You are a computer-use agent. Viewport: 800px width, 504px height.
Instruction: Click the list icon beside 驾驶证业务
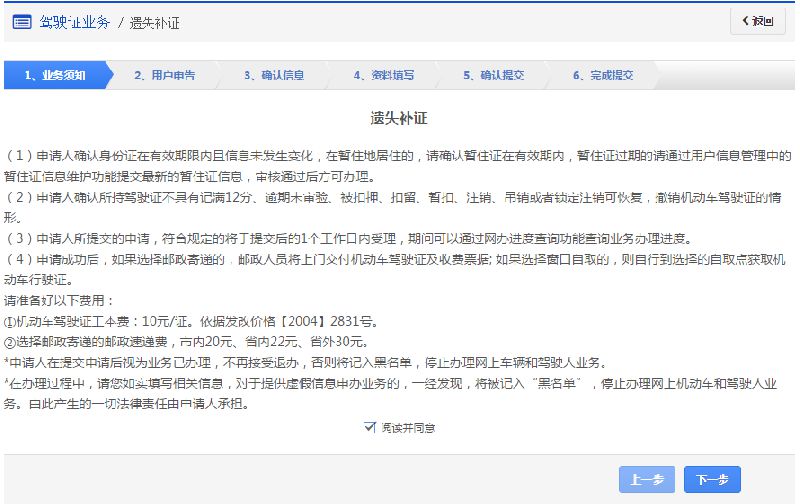21,21
